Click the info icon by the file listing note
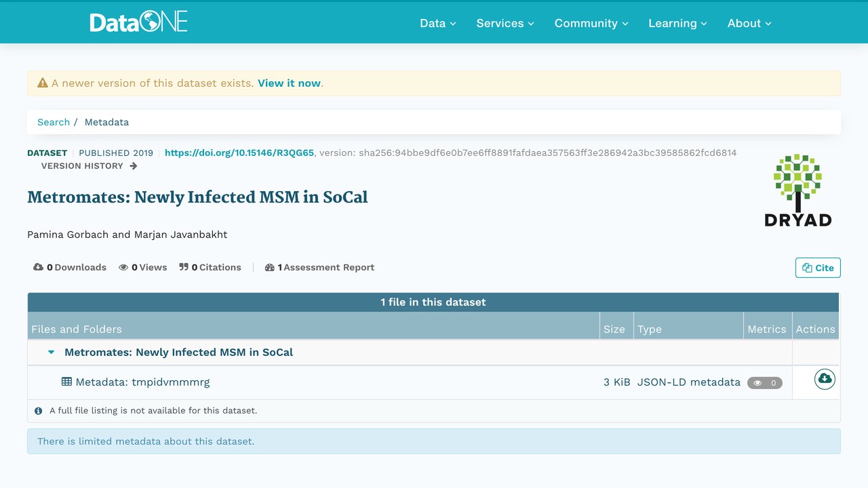The height and width of the screenshot is (488, 868). coord(39,411)
